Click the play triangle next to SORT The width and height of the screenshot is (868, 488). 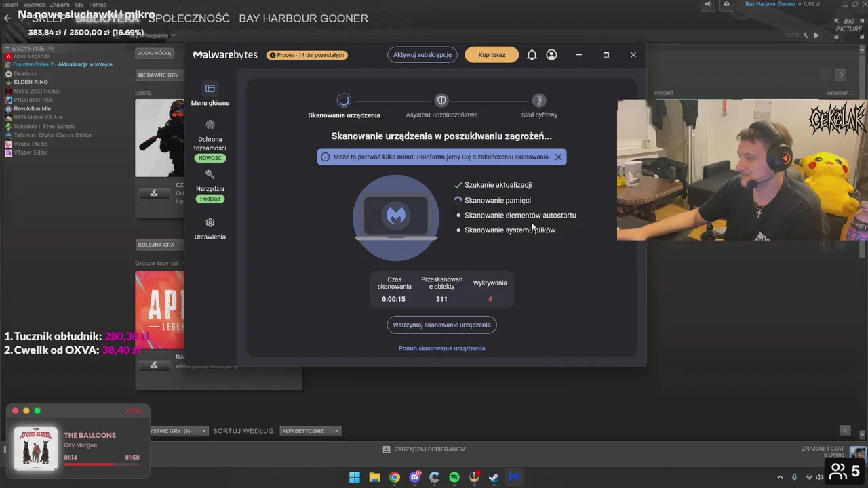816,35
